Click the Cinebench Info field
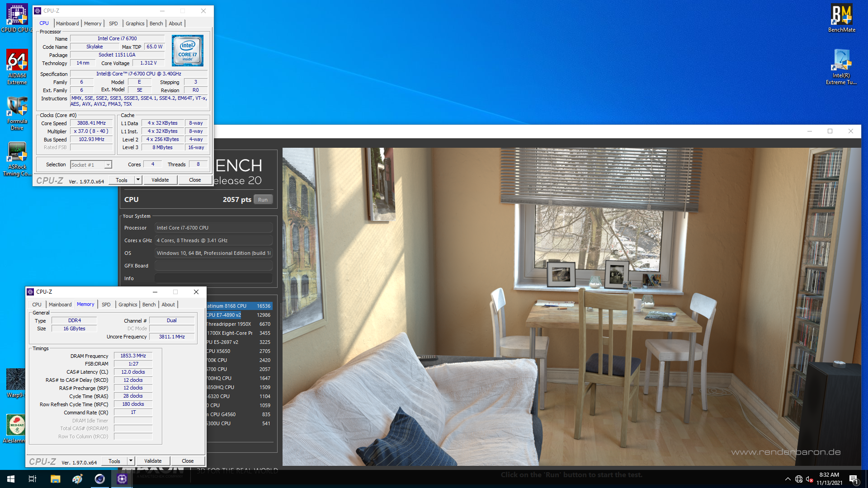This screenshot has width=868, height=488. pos(213,278)
